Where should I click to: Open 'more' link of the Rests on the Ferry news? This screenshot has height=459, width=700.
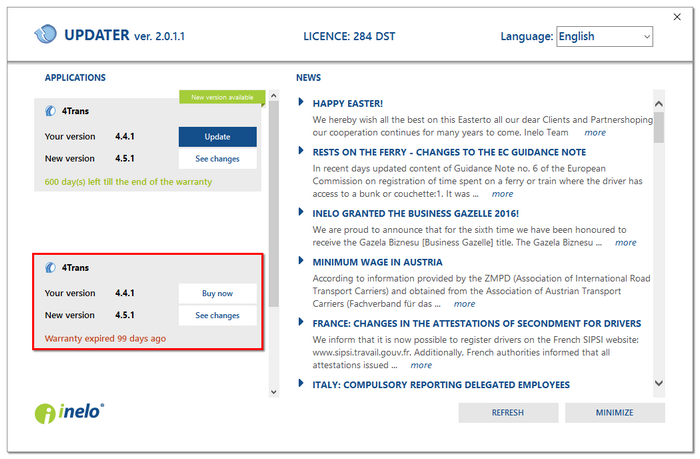(502, 194)
